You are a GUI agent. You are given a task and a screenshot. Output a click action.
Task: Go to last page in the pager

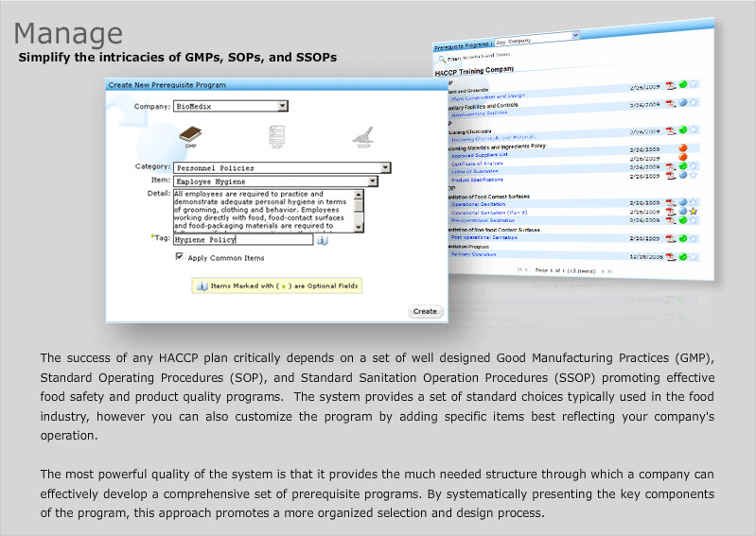click(610, 271)
